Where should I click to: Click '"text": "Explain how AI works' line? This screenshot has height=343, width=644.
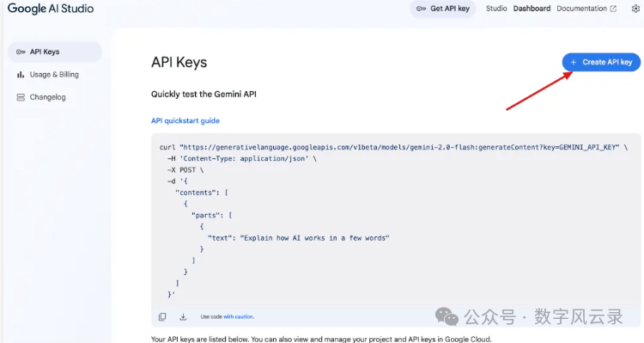click(x=299, y=238)
